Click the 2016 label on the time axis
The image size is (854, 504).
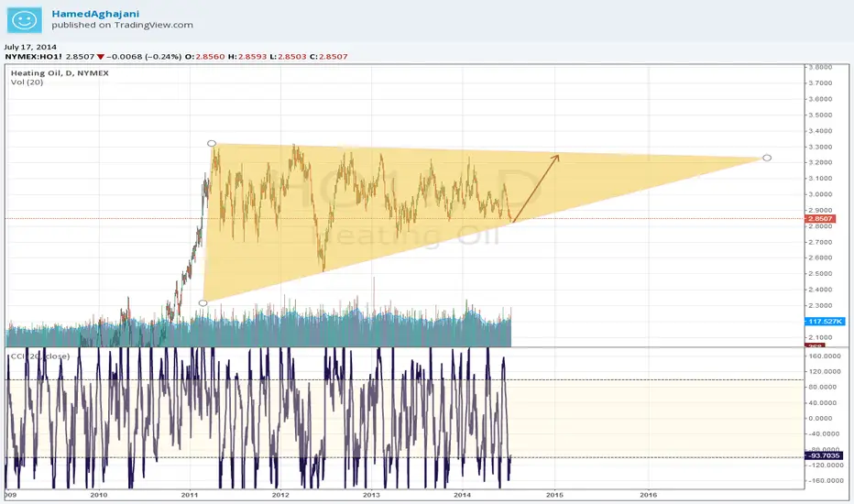(x=648, y=495)
